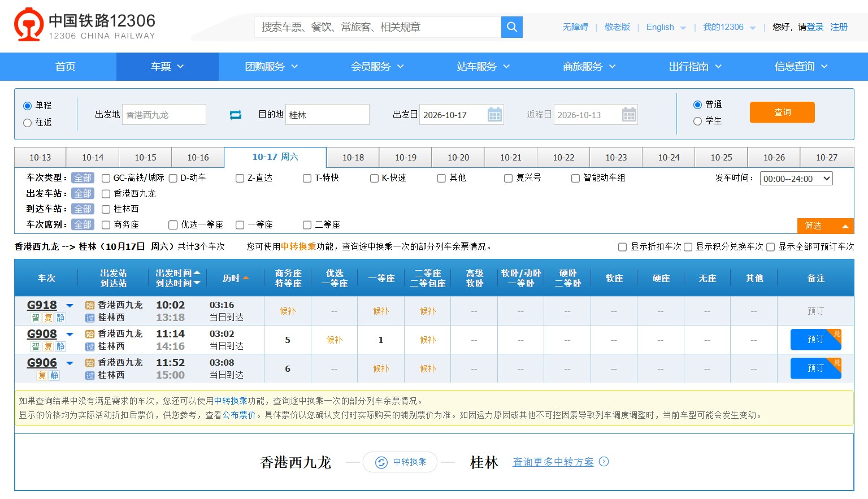Expand G908 train stops arrow
The width and height of the screenshot is (868, 499).
[x=70, y=335]
